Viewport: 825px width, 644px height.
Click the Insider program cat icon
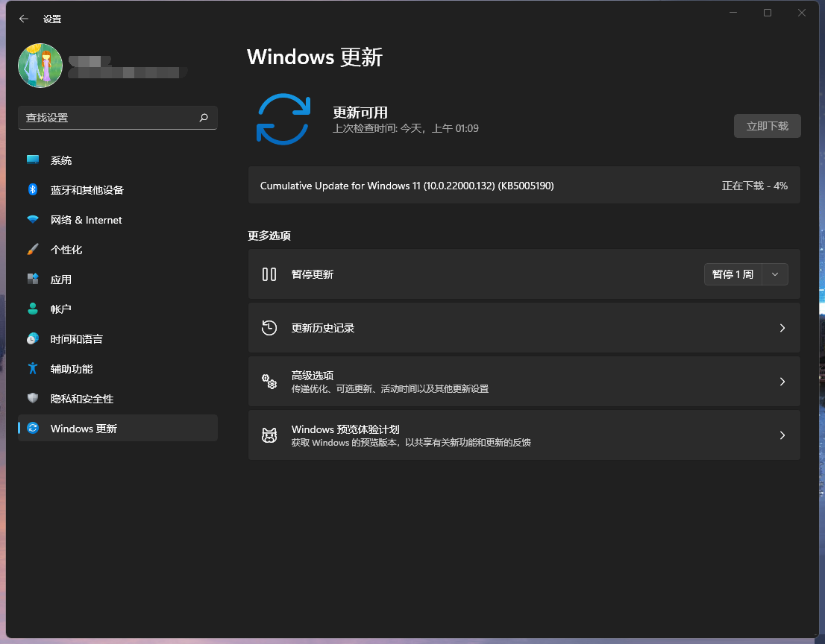click(x=269, y=435)
